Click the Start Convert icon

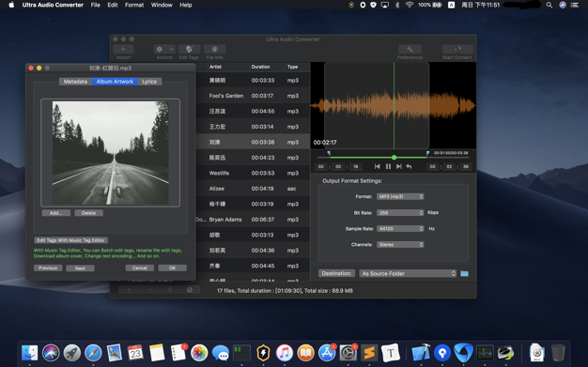[x=457, y=49]
